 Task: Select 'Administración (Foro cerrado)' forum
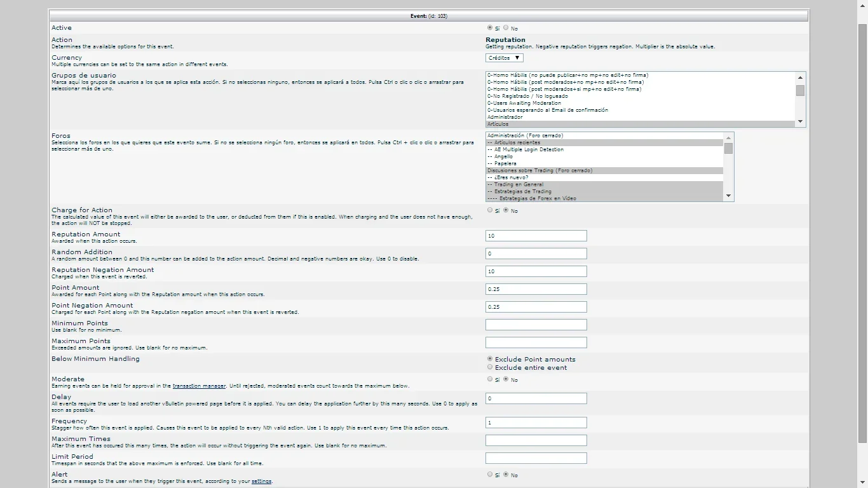click(605, 136)
